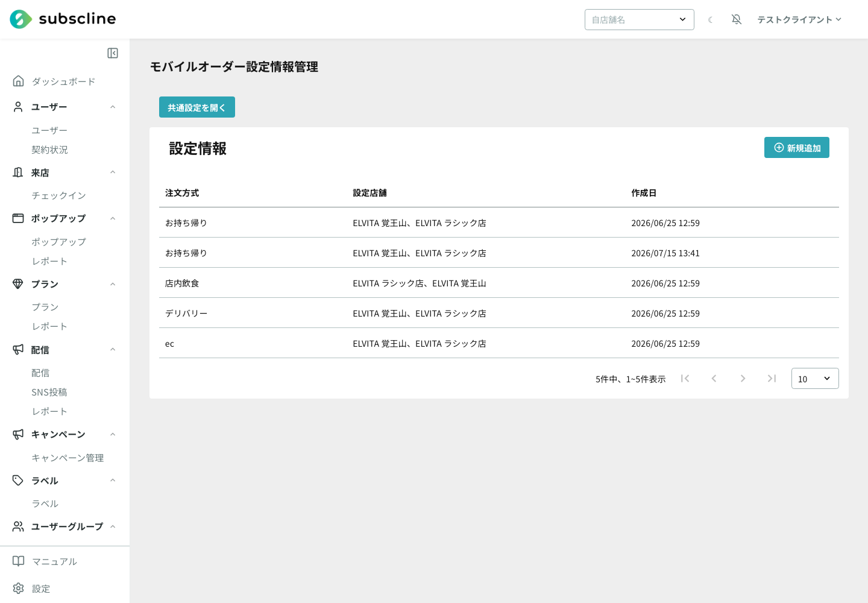Viewport: 868px width, 603px height.
Task: Open チェックイン menu item
Action: [x=58, y=195]
